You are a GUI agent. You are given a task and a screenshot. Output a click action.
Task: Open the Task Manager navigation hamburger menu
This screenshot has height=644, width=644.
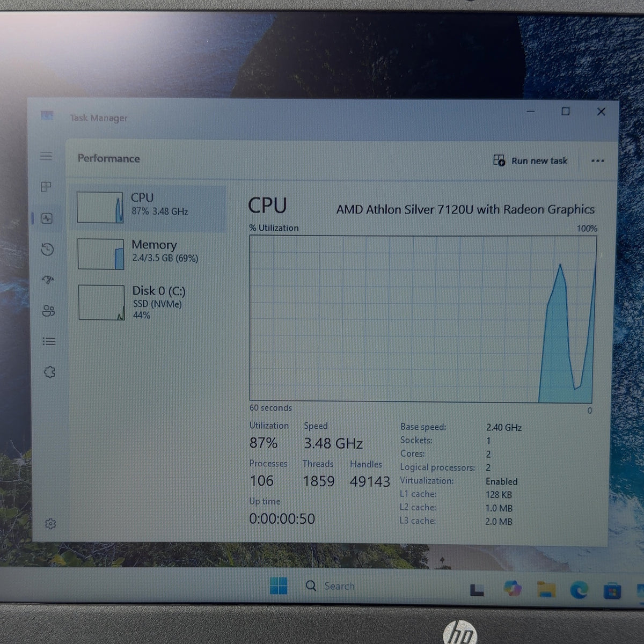(x=46, y=156)
